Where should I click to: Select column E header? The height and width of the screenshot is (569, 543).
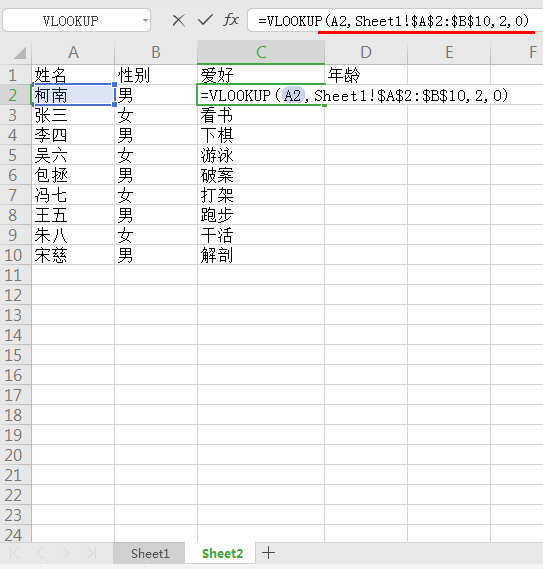[x=449, y=53]
